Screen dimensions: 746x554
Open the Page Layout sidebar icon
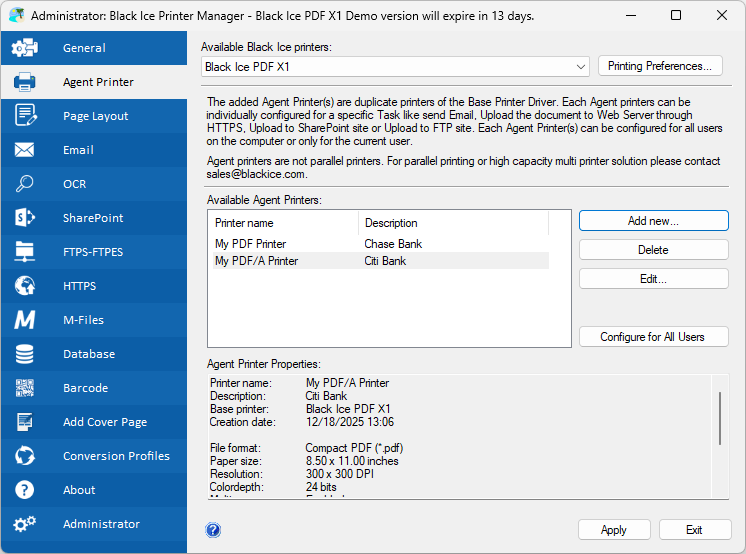coord(25,116)
